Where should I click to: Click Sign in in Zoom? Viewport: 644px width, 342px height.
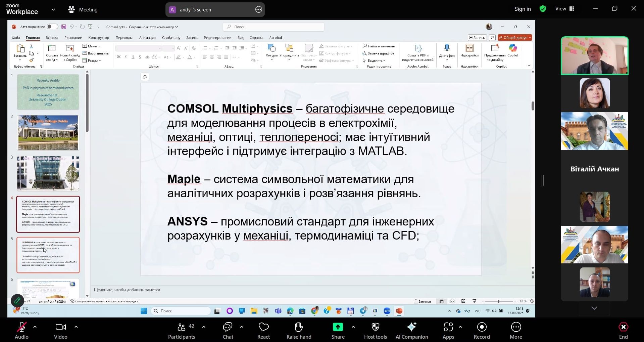click(x=523, y=9)
